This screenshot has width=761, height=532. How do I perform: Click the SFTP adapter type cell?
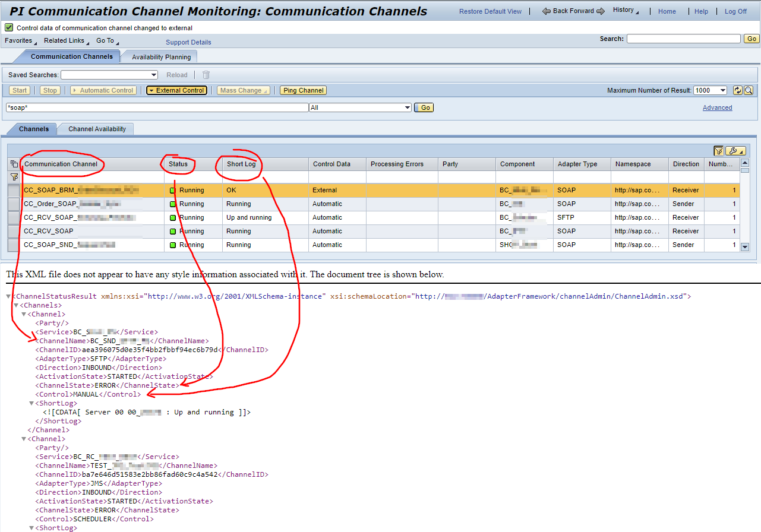tap(582, 217)
